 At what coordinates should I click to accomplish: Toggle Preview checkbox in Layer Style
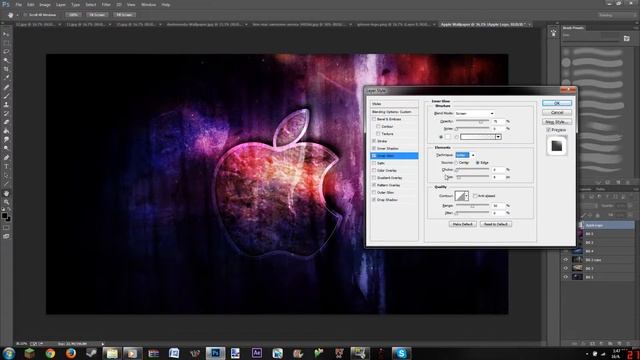(x=548, y=130)
